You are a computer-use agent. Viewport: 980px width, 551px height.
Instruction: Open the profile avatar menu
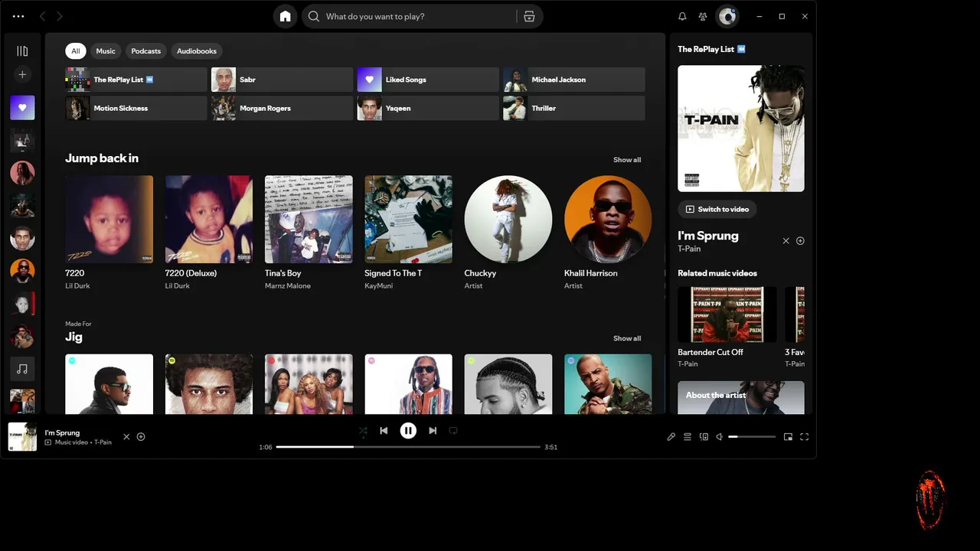727,16
